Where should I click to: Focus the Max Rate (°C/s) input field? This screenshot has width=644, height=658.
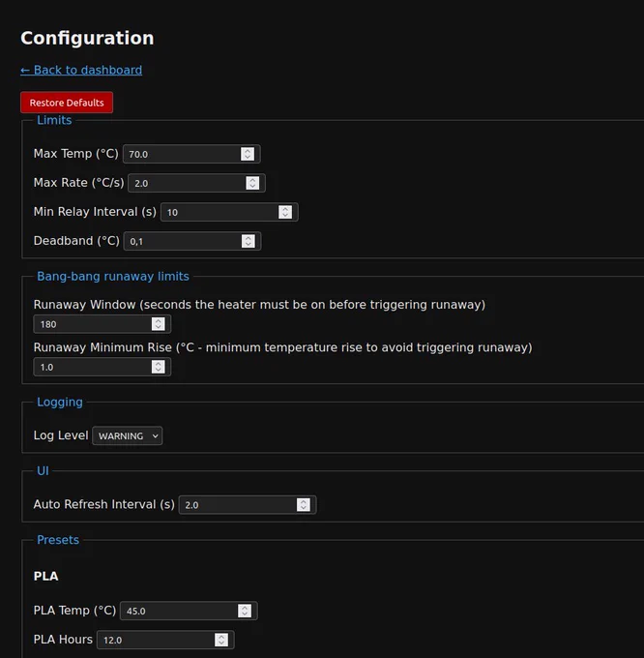pyautogui.click(x=196, y=183)
